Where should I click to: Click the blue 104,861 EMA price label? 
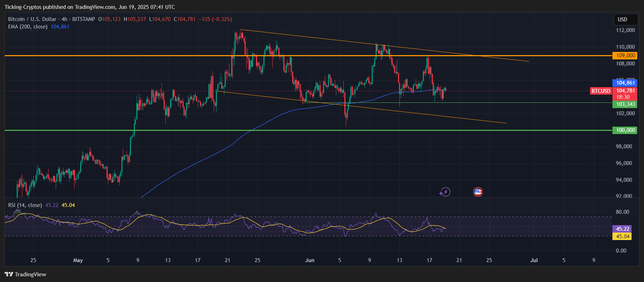625,83
